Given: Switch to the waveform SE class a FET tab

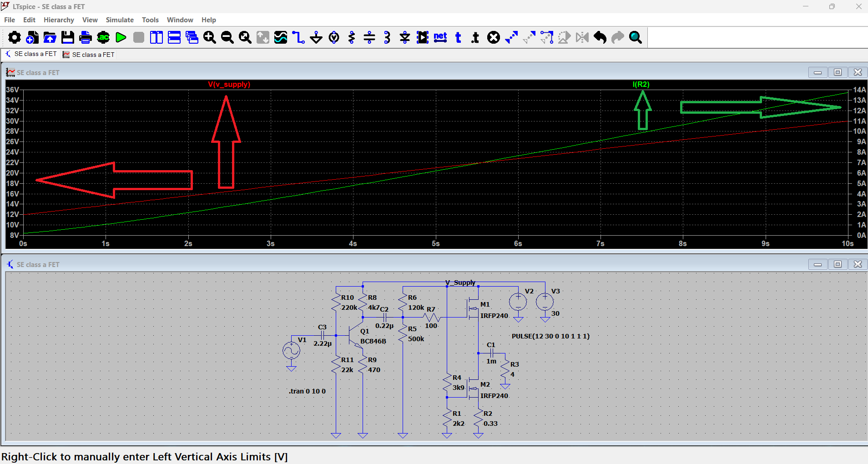Looking at the screenshot, I should coord(89,55).
